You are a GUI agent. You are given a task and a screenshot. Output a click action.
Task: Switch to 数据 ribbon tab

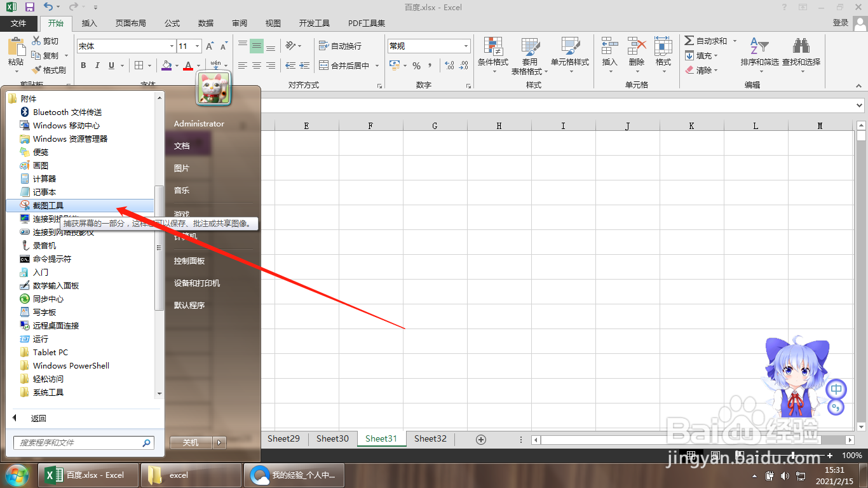pos(206,23)
